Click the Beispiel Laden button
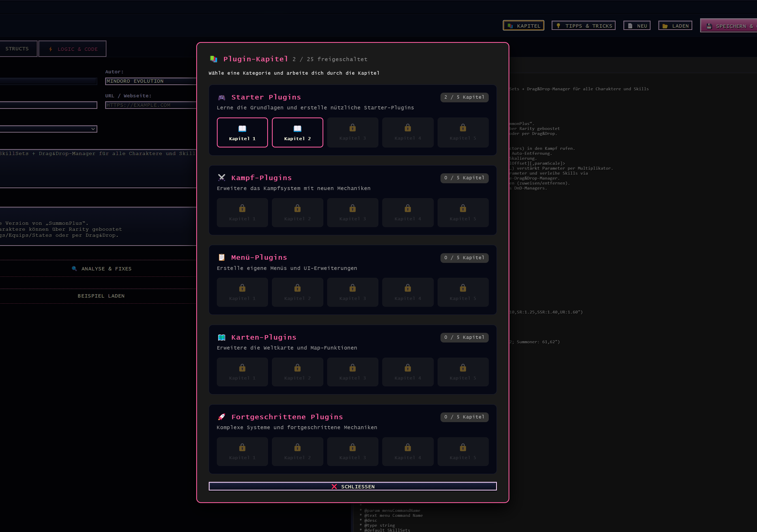This screenshot has height=532, width=757. [101, 296]
